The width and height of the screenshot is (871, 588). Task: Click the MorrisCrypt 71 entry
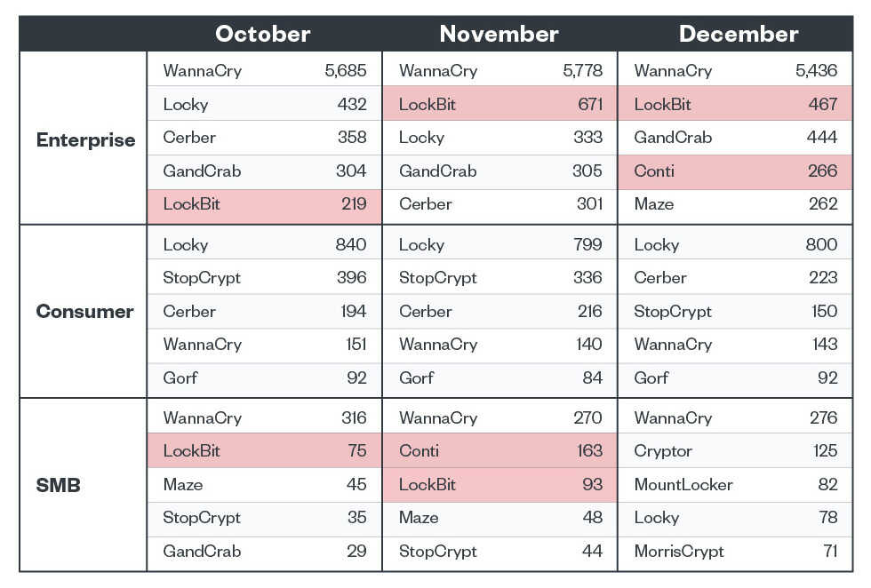click(x=735, y=552)
